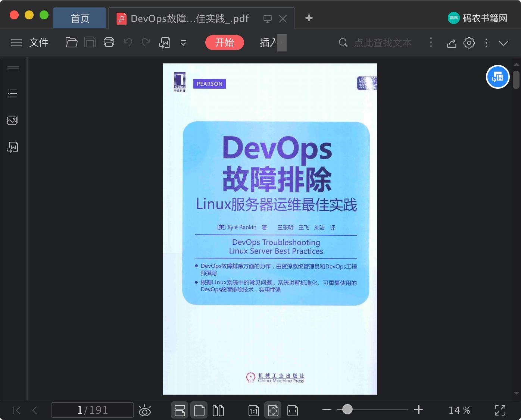The height and width of the screenshot is (420, 521).
Task: Expand the quick access dropdown arrow
Action: coord(183,43)
